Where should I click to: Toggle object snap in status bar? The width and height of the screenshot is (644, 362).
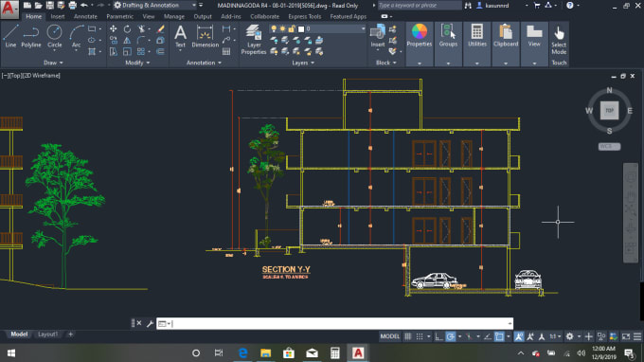coord(499,336)
